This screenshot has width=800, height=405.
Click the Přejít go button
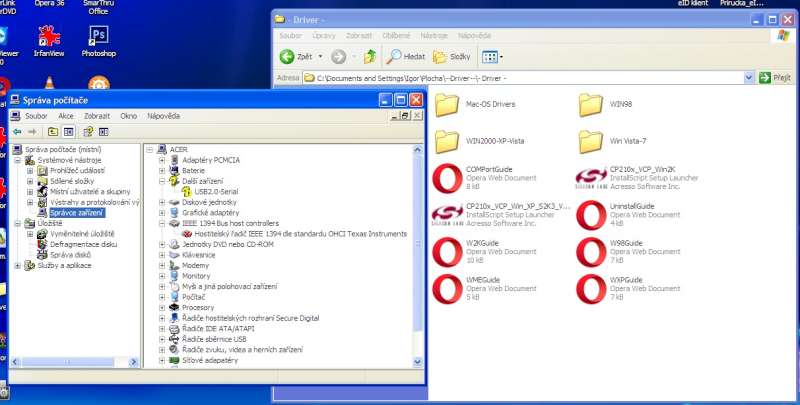(775, 77)
